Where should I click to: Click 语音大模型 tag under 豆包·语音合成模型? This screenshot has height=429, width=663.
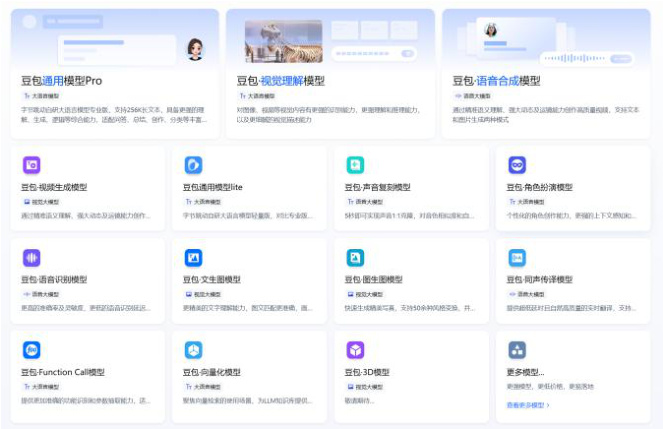pyautogui.click(x=473, y=96)
